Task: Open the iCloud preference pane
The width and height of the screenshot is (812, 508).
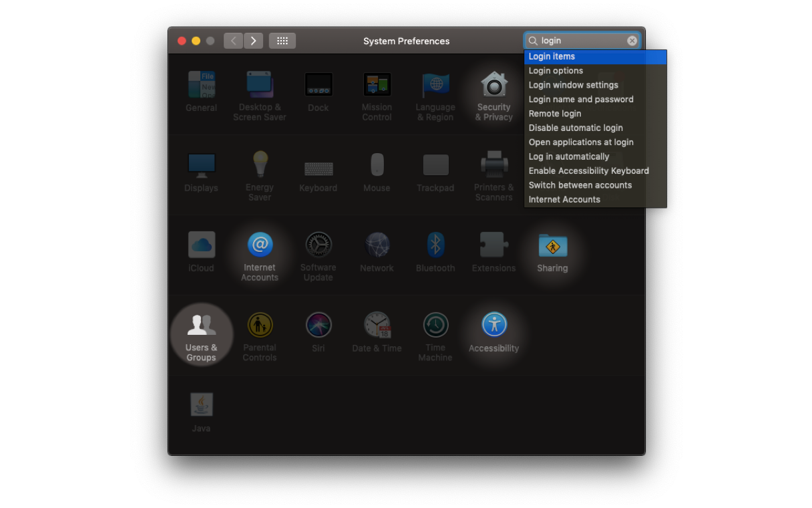Action: coord(201,252)
